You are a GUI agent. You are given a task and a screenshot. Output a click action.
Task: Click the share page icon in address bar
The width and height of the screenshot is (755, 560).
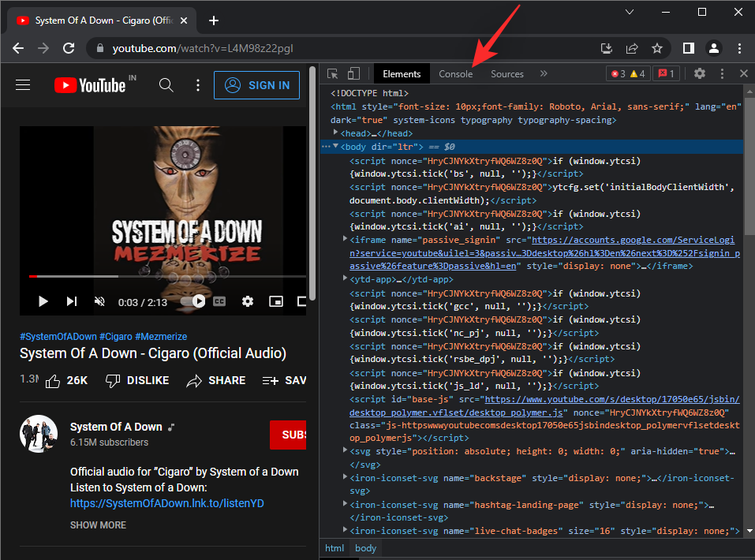click(x=632, y=48)
